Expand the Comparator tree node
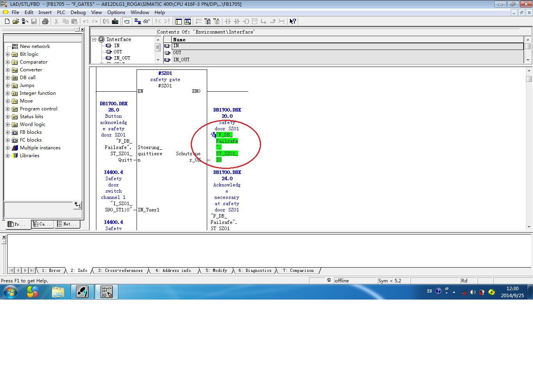This screenshot has width=533, height=392. coord(7,62)
